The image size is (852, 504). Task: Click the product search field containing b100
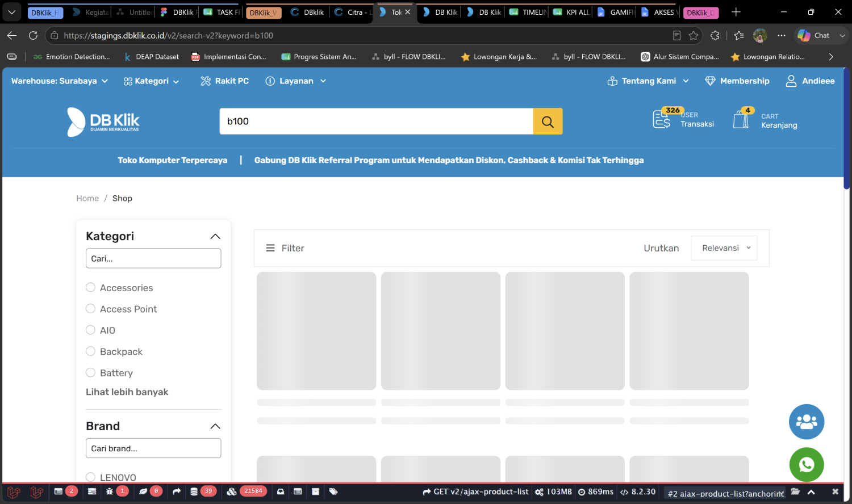coord(376,121)
